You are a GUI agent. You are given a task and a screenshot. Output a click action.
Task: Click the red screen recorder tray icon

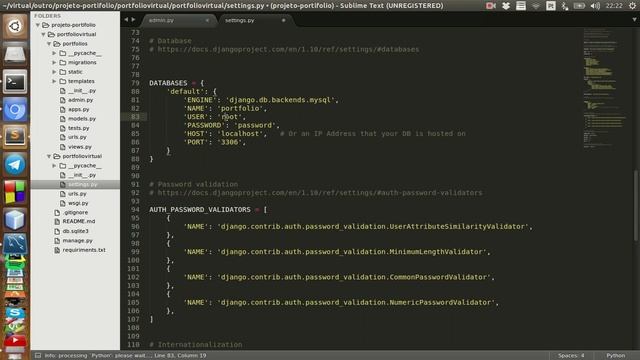click(491, 6)
